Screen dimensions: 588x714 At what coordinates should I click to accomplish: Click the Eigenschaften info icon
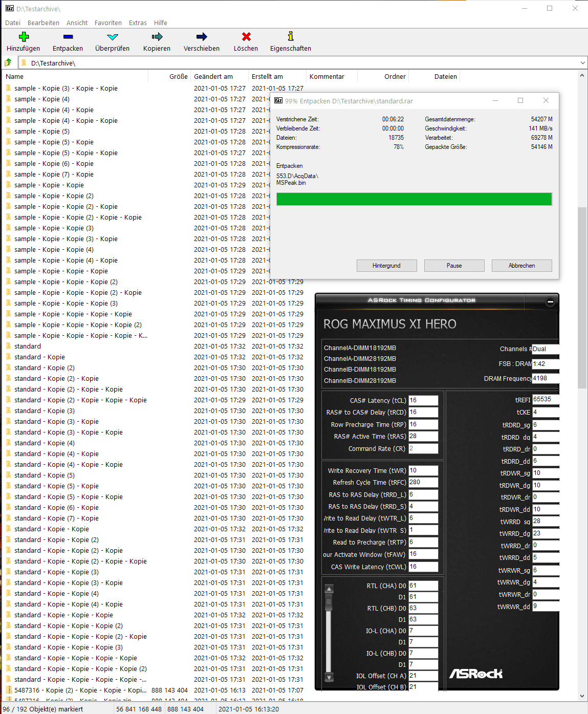291,36
